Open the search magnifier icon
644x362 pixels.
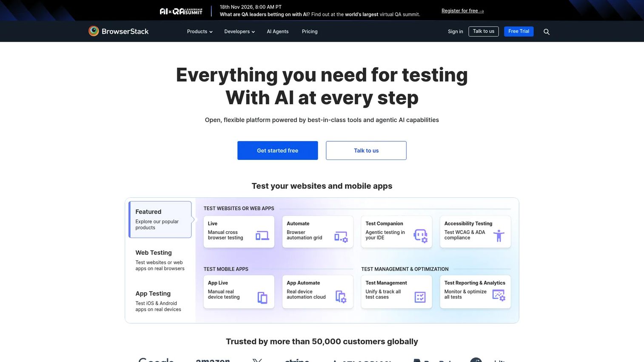point(547,31)
